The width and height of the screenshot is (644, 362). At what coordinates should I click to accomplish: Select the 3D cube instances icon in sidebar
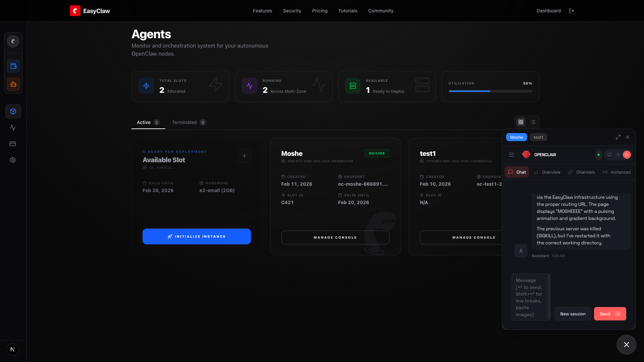pos(13,111)
